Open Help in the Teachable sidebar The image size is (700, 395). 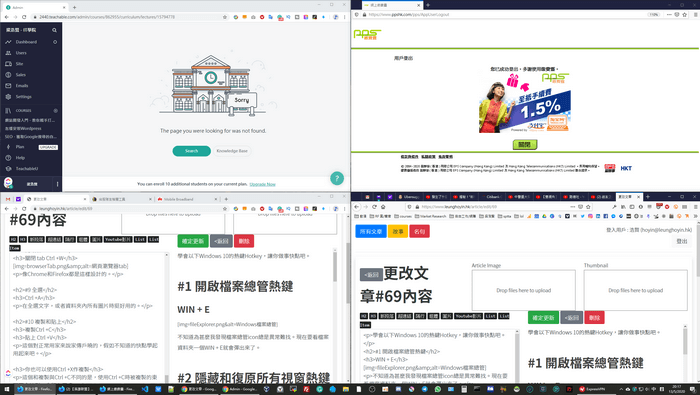[x=20, y=158]
